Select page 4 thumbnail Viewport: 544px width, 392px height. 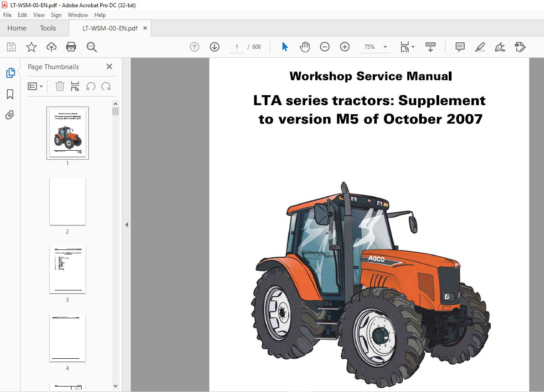(67, 338)
